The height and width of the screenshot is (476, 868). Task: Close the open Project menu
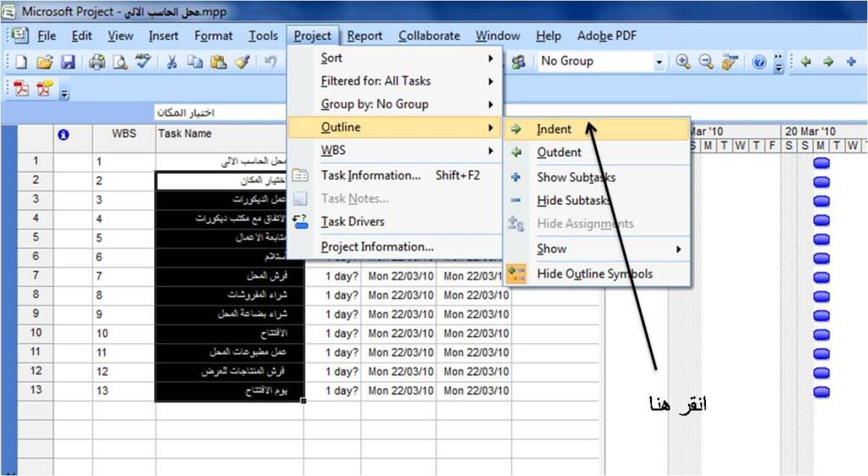click(312, 36)
